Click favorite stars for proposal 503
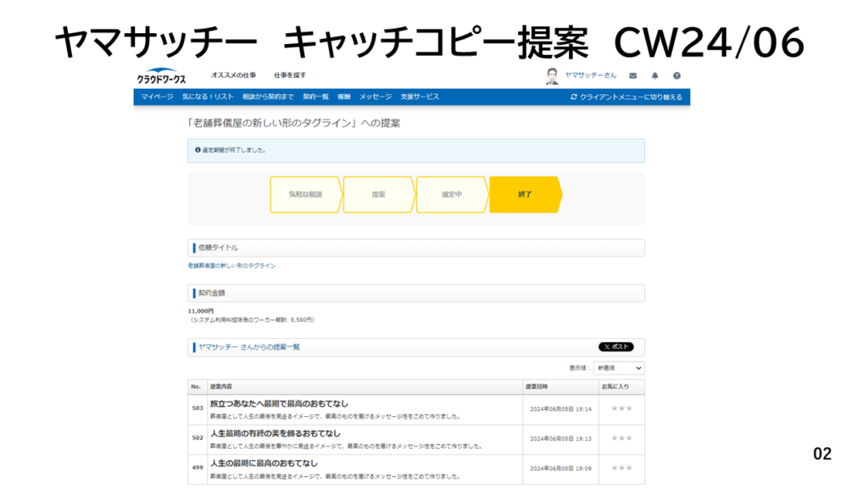 pos(621,408)
